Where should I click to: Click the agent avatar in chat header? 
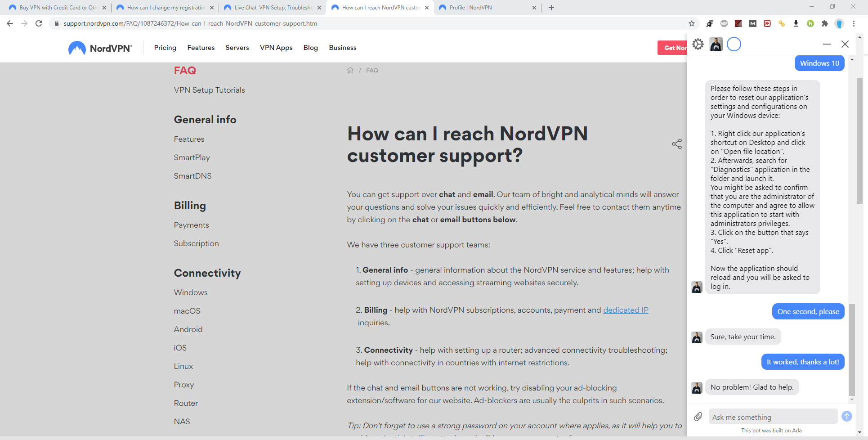[716, 44]
